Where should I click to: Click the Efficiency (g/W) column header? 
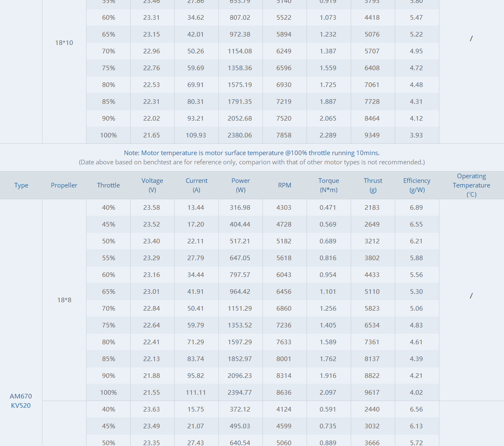[x=417, y=185]
